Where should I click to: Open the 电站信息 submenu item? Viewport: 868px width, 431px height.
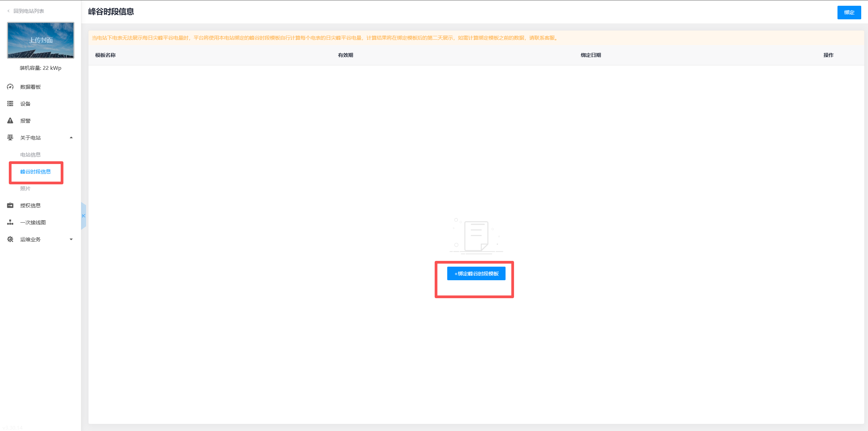(30, 155)
